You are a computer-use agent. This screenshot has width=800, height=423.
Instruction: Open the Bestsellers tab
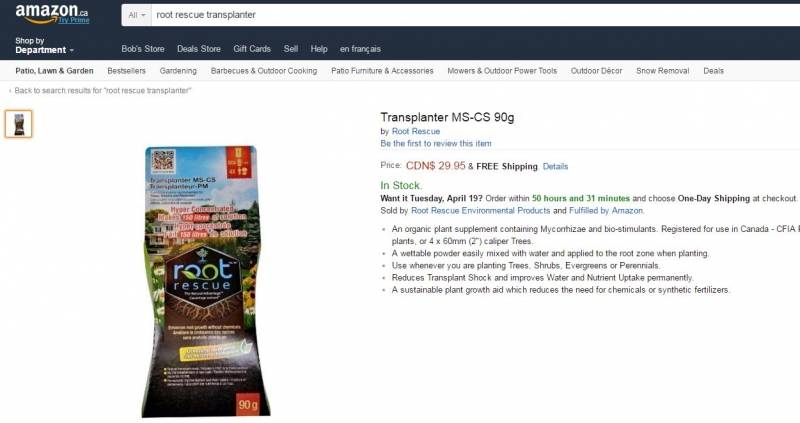127,71
